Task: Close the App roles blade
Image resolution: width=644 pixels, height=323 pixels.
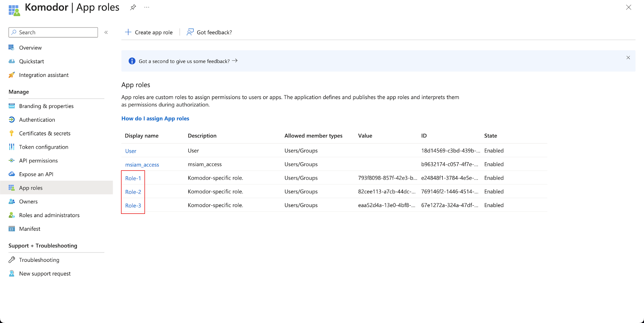Action: click(628, 7)
